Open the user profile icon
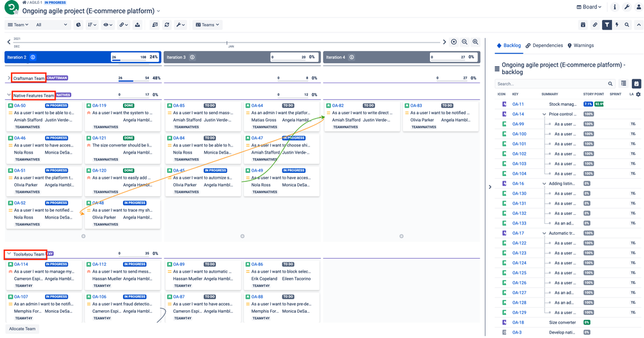The image size is (644, 338). click(639, 7)
